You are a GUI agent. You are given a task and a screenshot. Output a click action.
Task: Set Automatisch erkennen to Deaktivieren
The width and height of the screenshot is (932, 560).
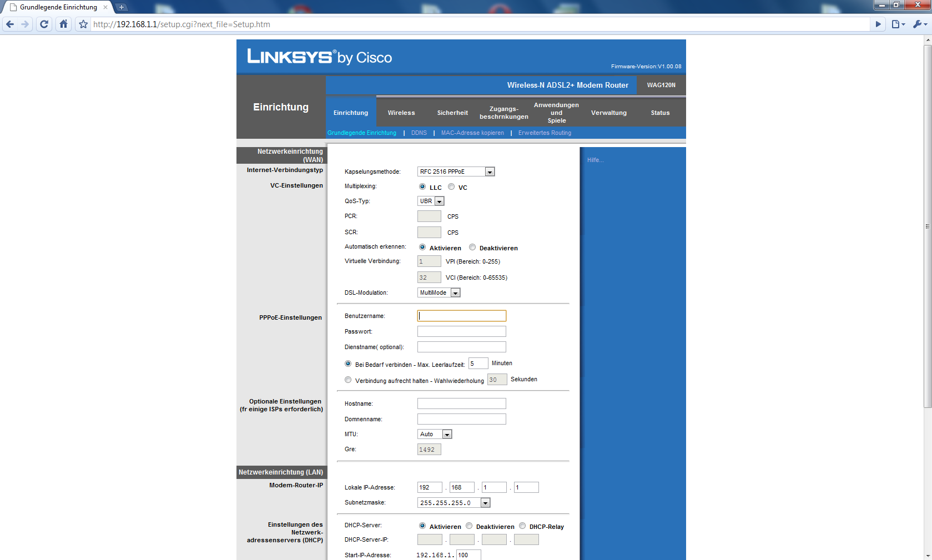click(472, 248)
